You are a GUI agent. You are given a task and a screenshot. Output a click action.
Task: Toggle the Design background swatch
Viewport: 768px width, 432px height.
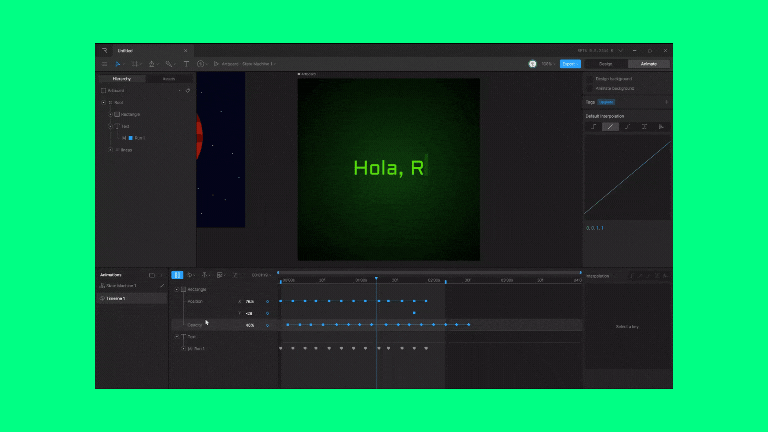coord(590,78)
